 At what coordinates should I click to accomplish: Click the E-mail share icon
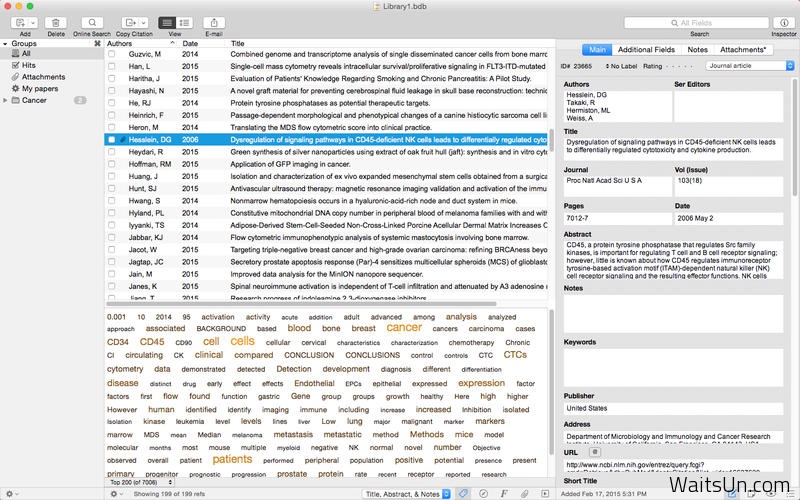[x=214, y=22]
